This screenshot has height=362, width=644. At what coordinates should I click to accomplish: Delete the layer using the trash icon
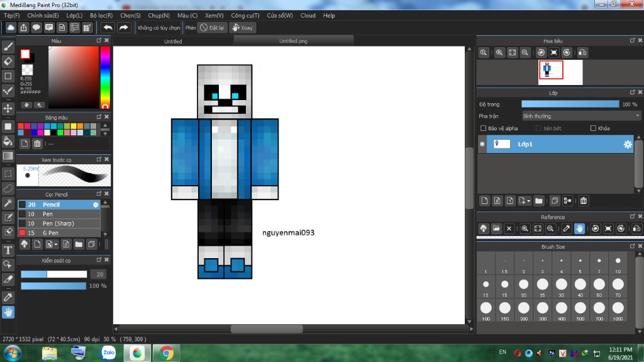click(x=584, y=201)
